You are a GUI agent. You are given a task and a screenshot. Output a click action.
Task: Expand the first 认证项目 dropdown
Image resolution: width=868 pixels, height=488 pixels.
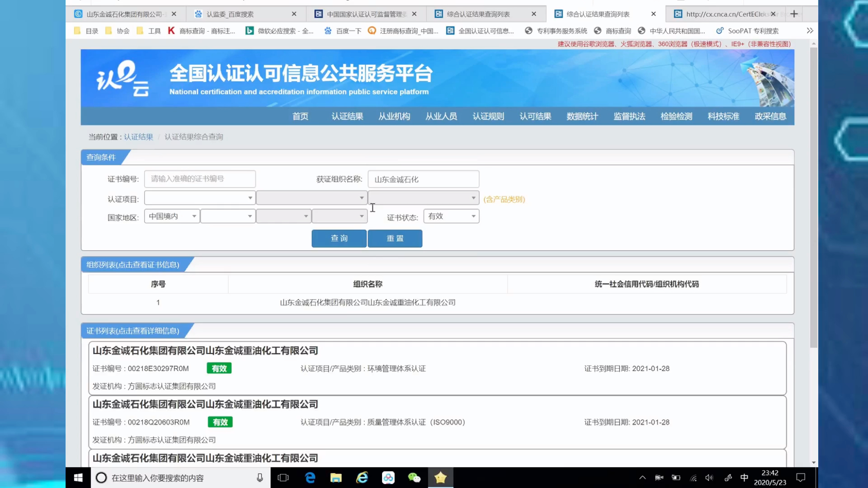200,197
